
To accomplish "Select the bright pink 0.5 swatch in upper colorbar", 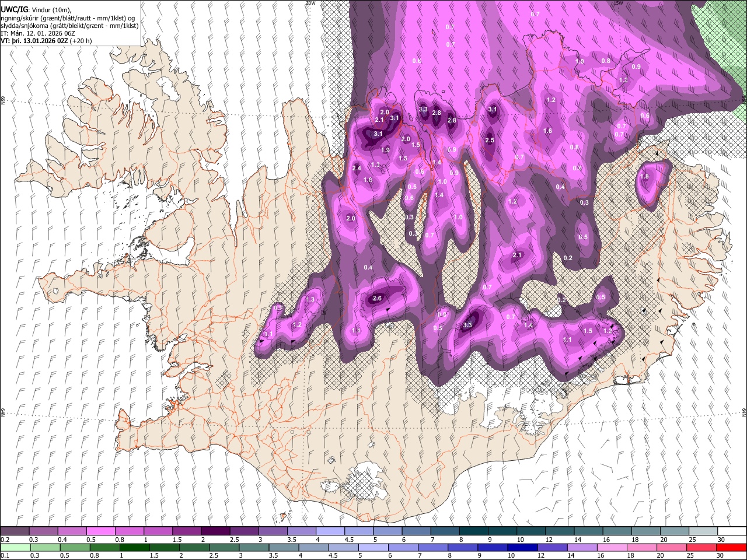I will click(100, 531).
